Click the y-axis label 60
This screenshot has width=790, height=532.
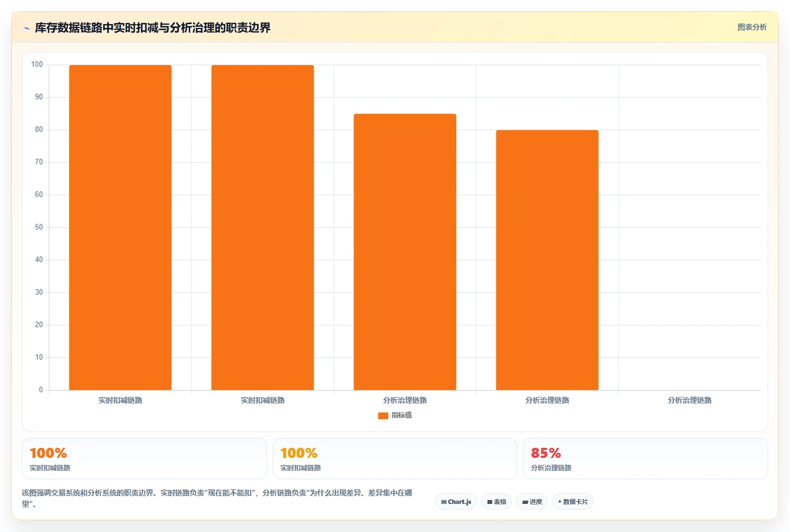coord(39,195)
